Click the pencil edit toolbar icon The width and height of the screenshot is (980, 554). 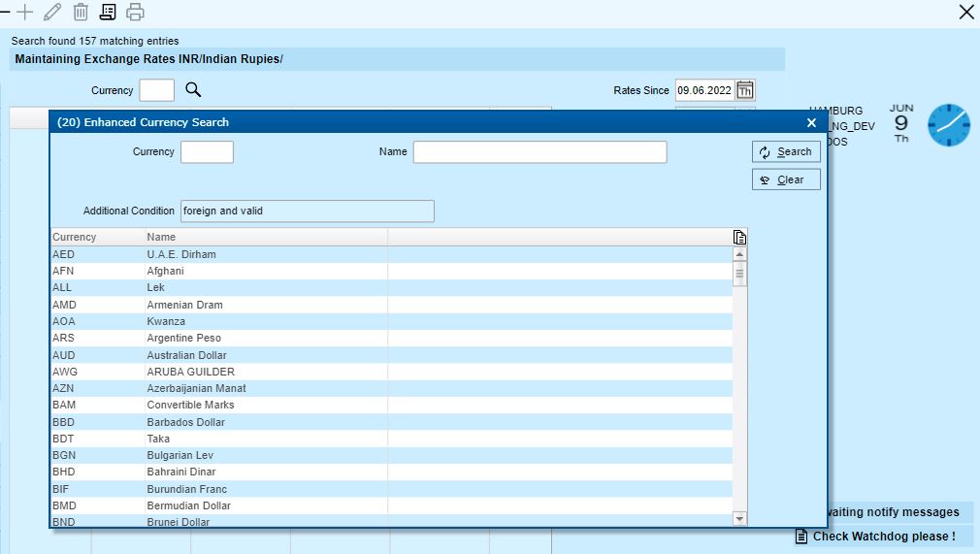click(x=52, y=12)
